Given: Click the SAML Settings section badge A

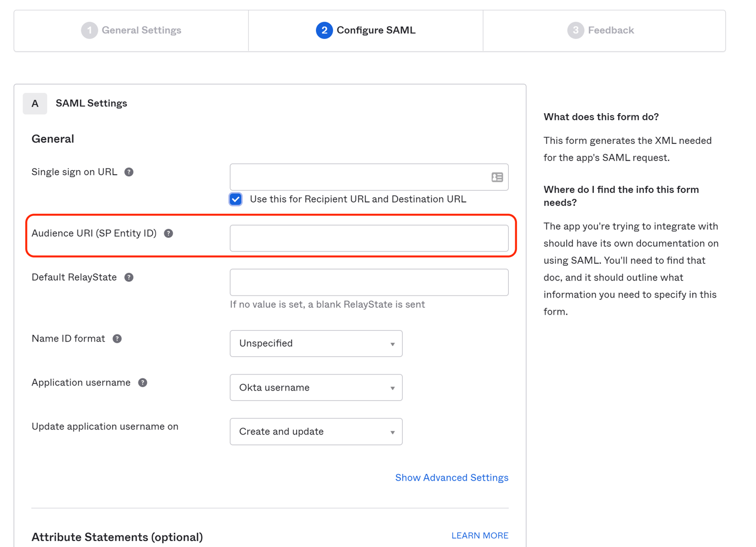Looking at the screenshot, I should pyautogui.click(x=35, y=103).
